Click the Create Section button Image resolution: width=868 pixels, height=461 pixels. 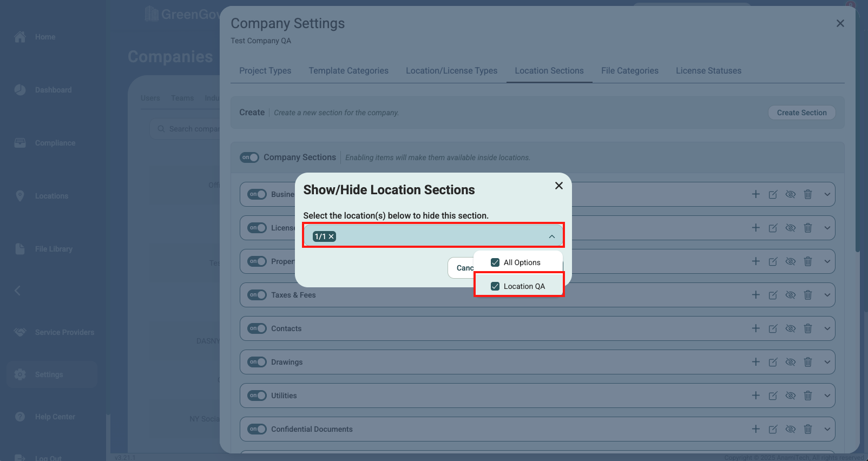tap(801, 113)
